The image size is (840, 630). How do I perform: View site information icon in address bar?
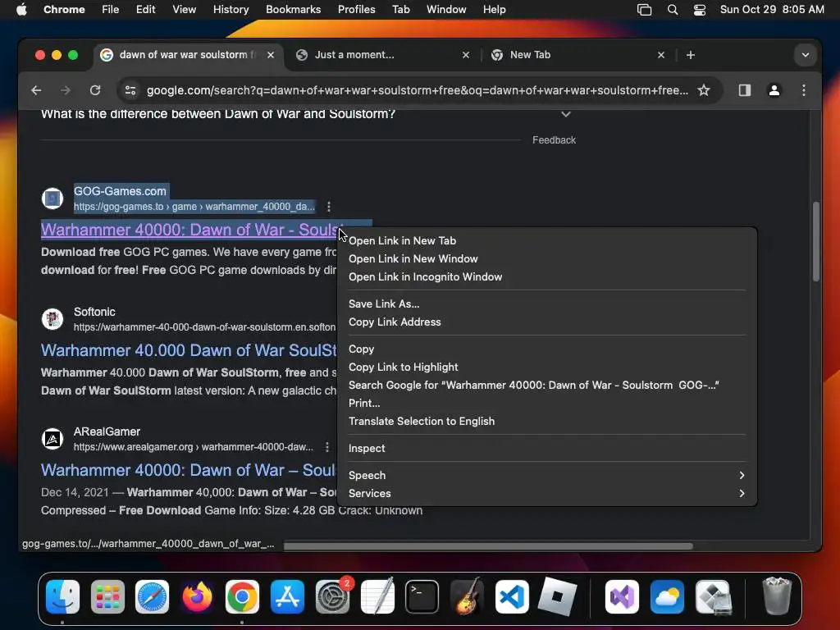[130, 90]
